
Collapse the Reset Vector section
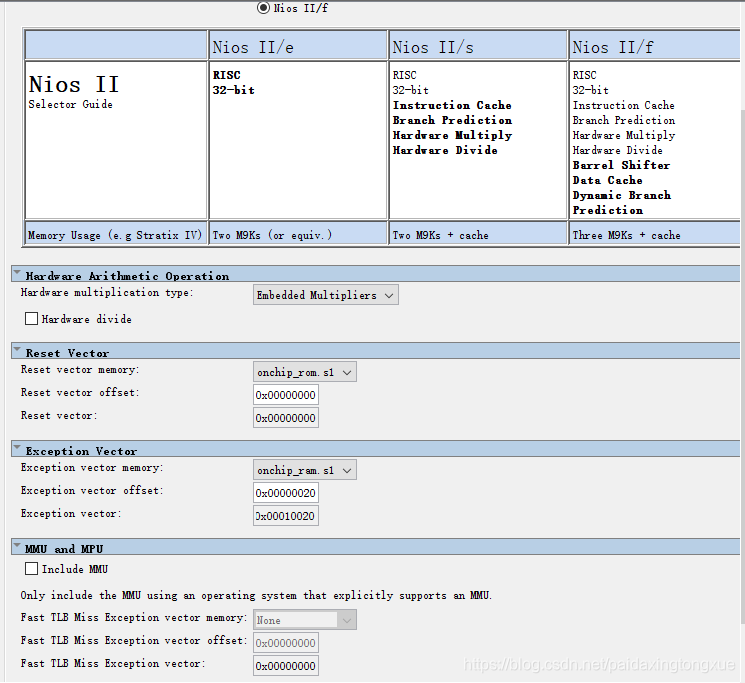(17, 350)
